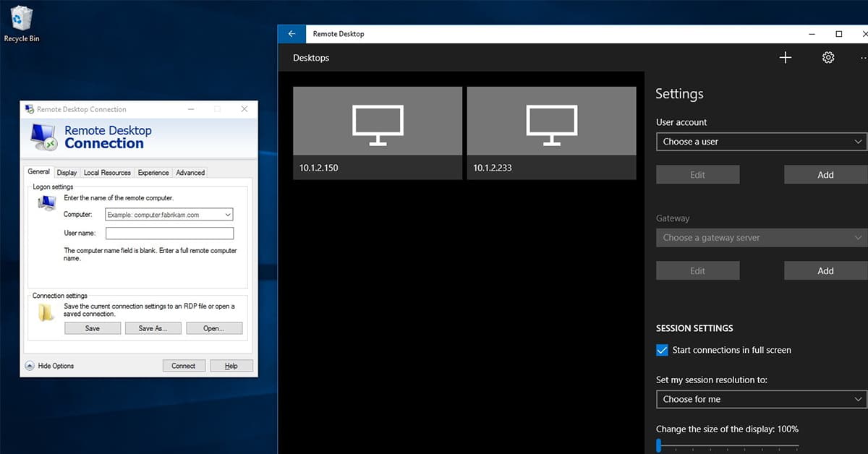Click the Help button

(x=231, y=366)
